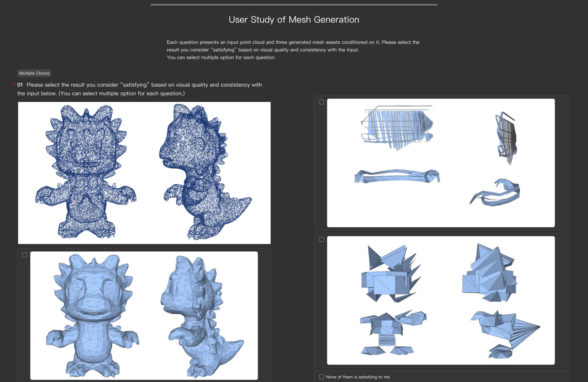The height and width of the screenshot is (382, 588).
Task: Click the "User Study of Mesh Generation" title
Action: click(x=294, y=20)
